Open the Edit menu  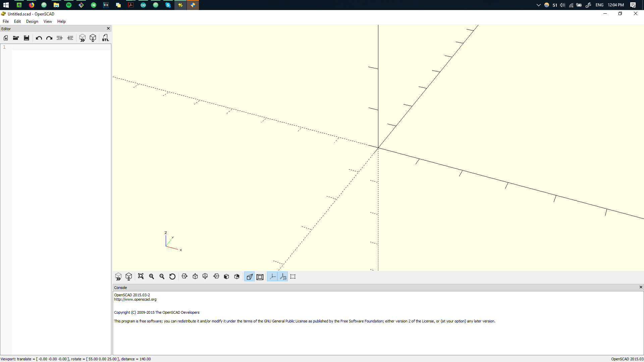pyautogui.click(x=17, y=21)
